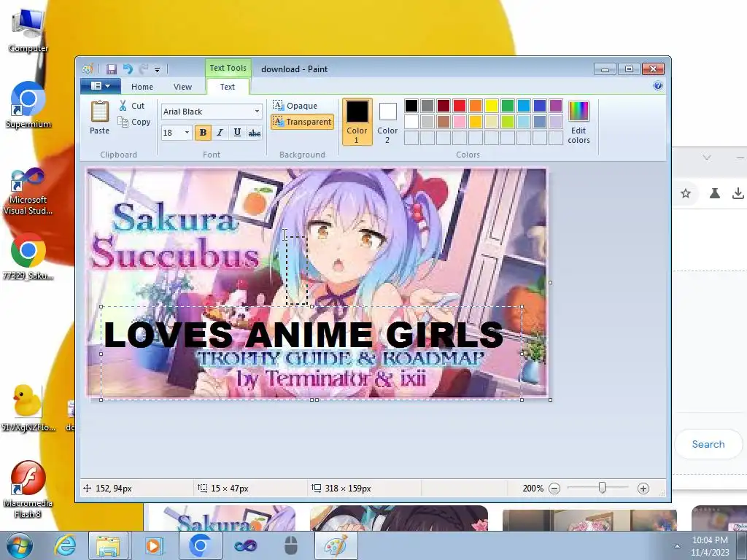
Task: Open Computer desktop icon
Action: click(28, 31)
